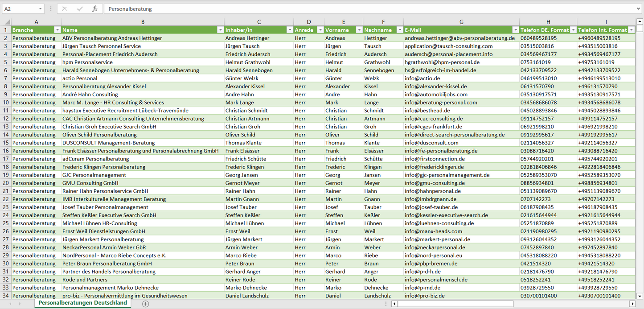
Task: Select the Personalberatungen Deutschland sheet tab
Action: click(x=82, y=303)
